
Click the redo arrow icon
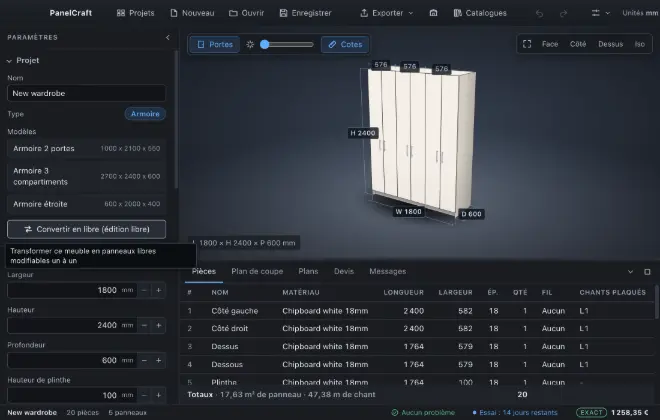coord(563,13)
